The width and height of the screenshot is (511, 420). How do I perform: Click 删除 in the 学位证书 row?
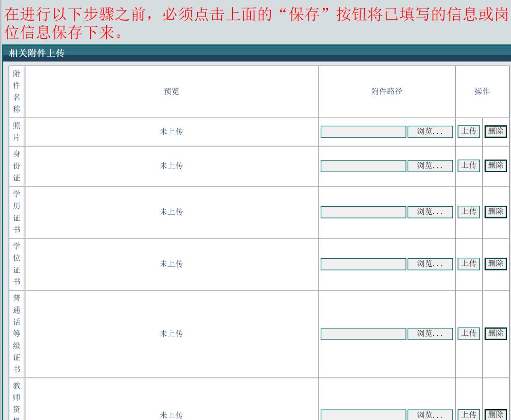click(x=495, y=264)
